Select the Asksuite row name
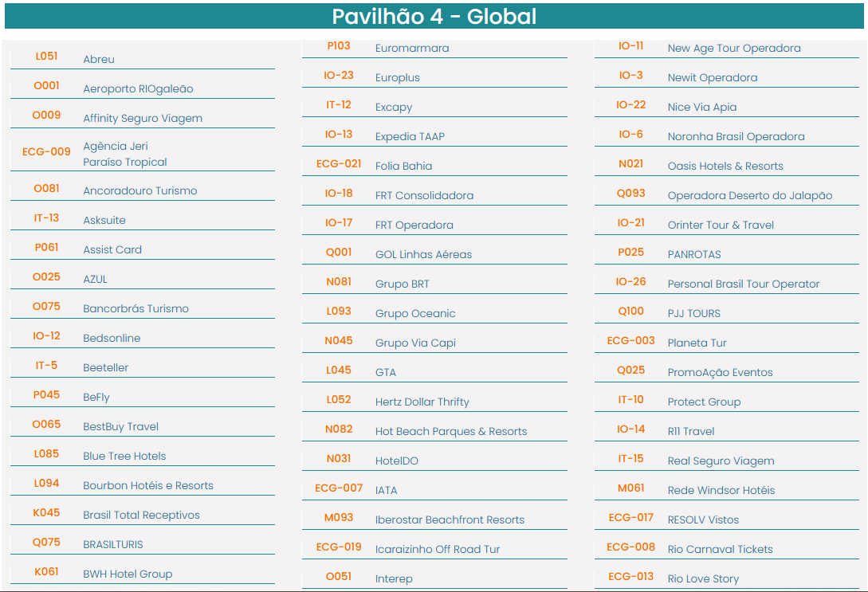Image resolution: width=868 pixels, height=592 pixels. pos(104,220)
